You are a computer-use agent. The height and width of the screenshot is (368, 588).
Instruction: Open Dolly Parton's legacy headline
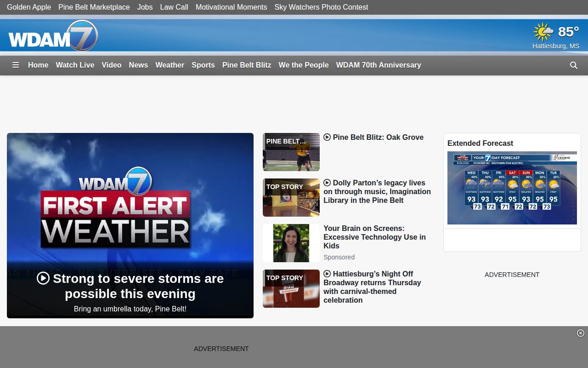point(377,192)
